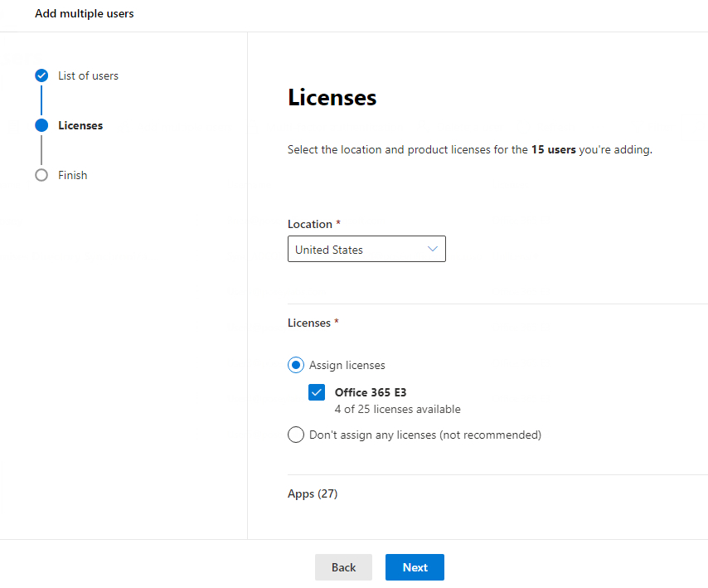Open the Location dropdown showing United States
The height and width of the screenshot is (588, 708).
[x=366, y=249]
